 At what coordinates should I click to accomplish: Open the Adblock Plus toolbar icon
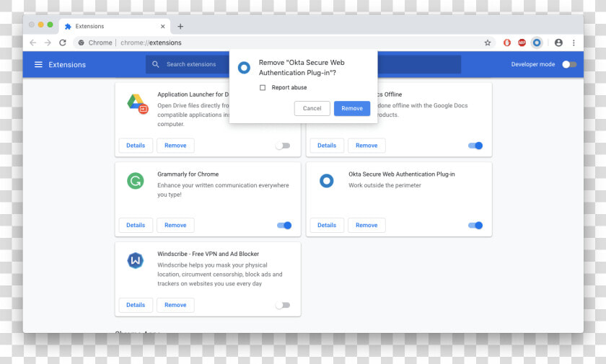click(522, 43)
